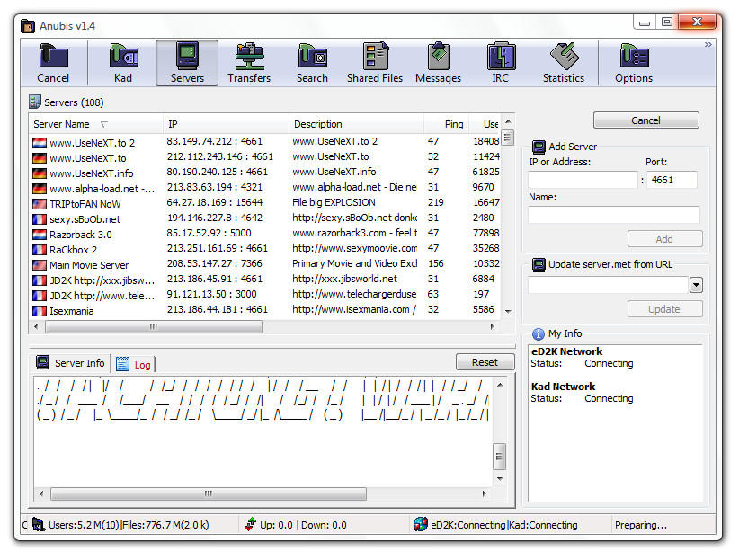The image size is (739, 560).
Task: Show the Shared Files view
Action: tap(375, 63)
